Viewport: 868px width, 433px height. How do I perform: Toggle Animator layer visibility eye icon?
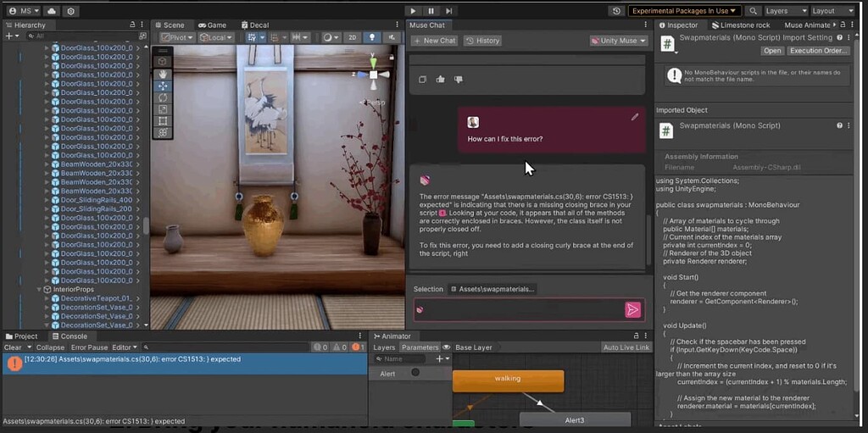point(446,347)
